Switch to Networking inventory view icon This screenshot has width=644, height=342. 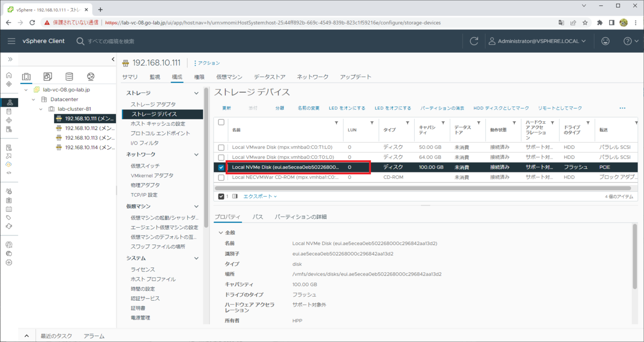[91, 77]
